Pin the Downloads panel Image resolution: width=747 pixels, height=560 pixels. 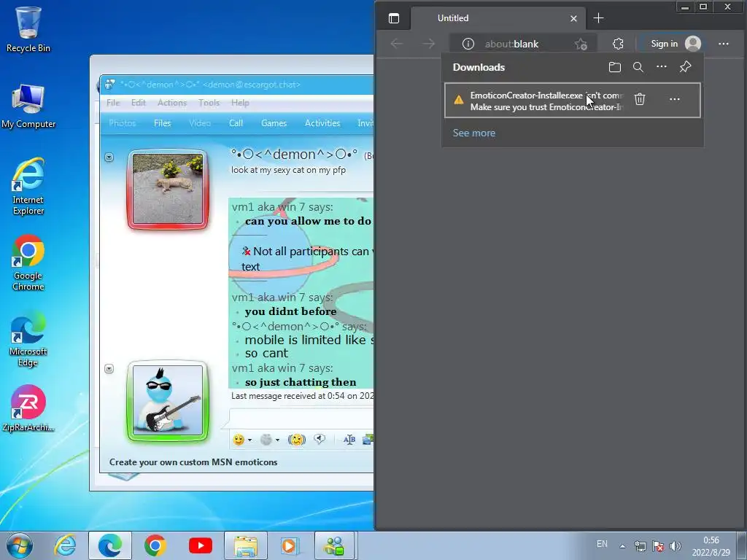(685, 66)
